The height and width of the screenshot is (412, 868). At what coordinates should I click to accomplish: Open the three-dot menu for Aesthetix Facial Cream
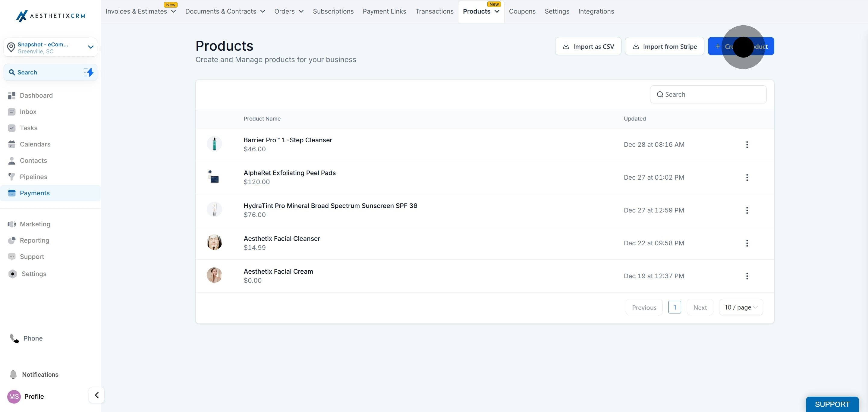[x=747, y=276]
